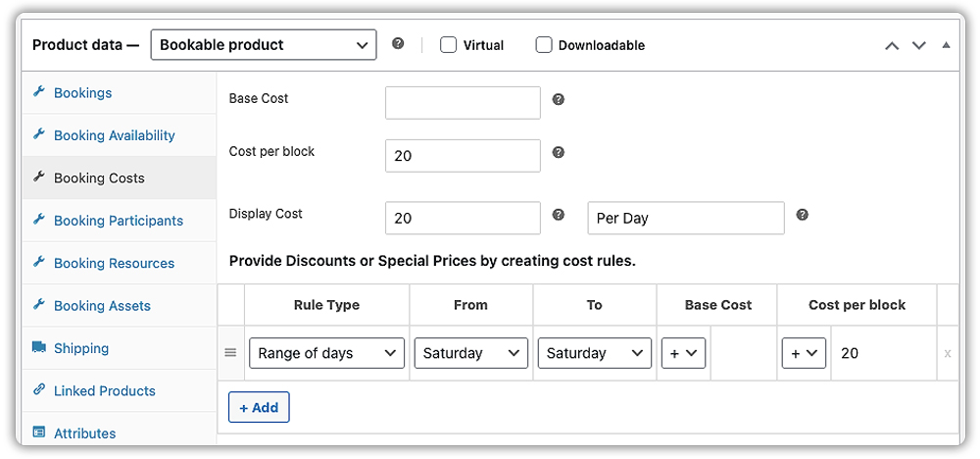Click the truck icon beside Shipping
Image resolution: width=980 pixels, height=459 pixels.
39,347
